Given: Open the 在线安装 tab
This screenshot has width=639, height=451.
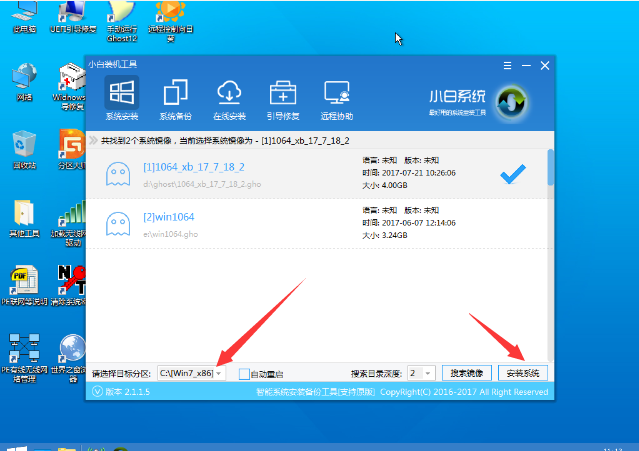Looking at the screenshot, I should (229, 99).
